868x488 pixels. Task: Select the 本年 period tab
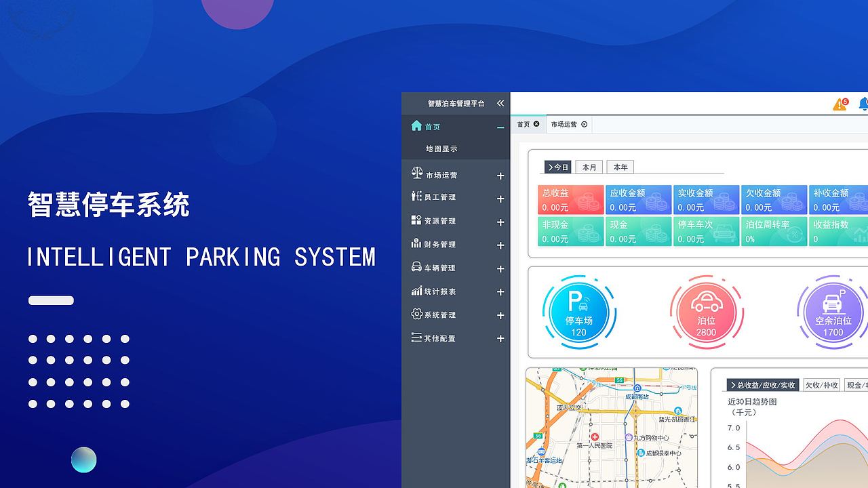pyautogui.click(x=620, y=167)
